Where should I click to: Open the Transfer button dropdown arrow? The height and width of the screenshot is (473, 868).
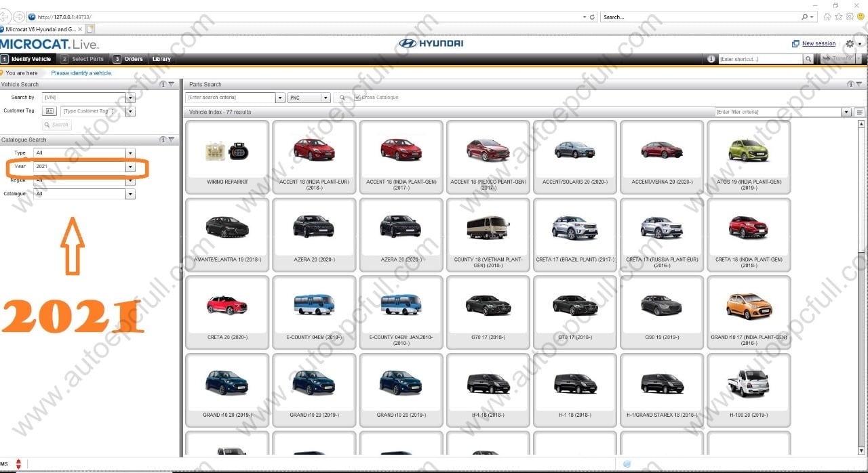pos(859,59)
